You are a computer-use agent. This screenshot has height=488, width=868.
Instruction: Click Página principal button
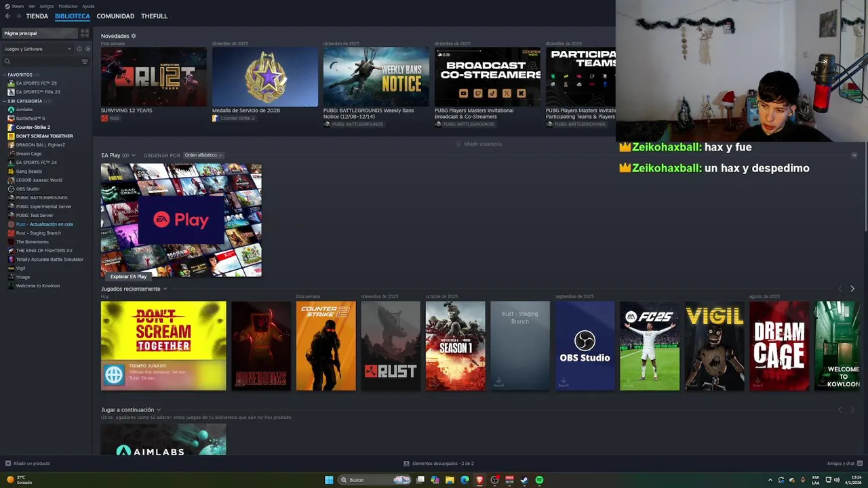40,33
